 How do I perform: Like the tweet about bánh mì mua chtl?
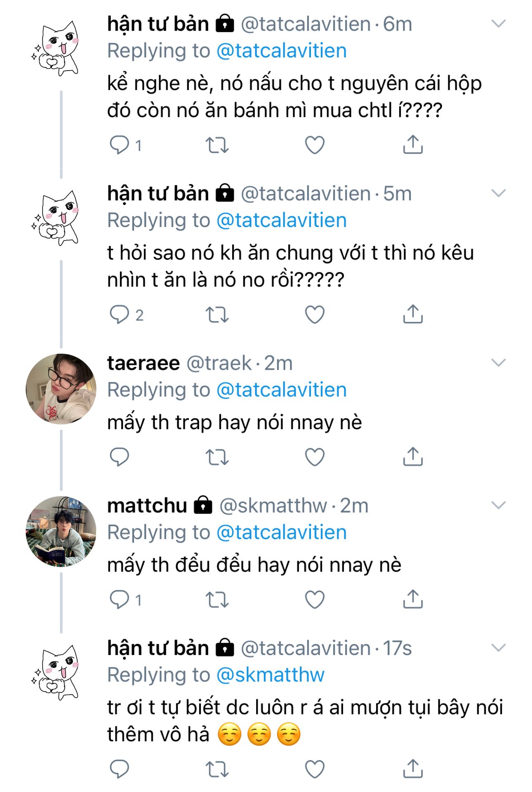(314, 145)
